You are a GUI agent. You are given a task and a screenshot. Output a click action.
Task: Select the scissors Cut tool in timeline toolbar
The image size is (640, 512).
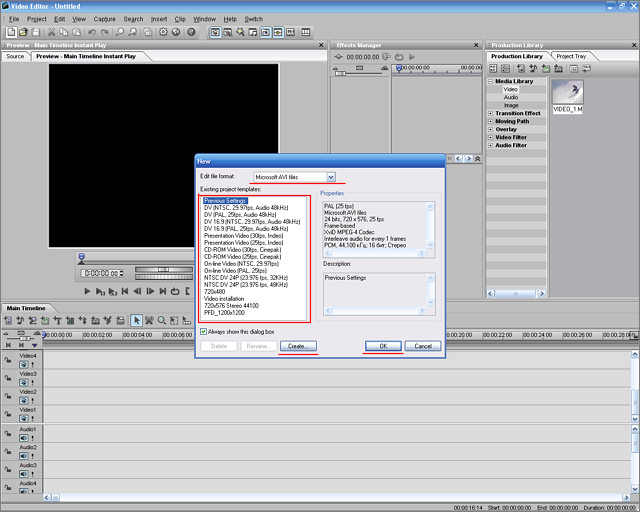coord(149,321)
